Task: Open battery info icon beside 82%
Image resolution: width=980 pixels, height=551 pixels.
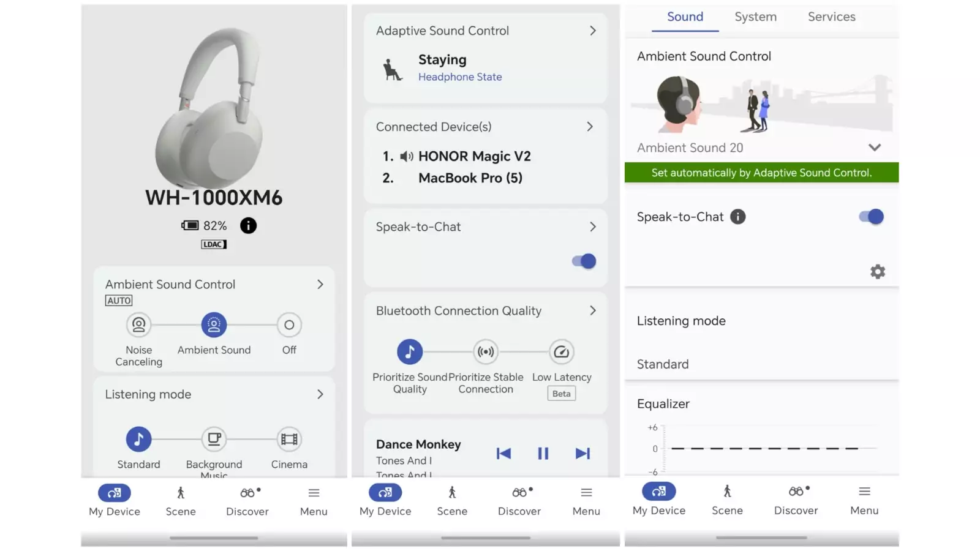Action: click(248, 226)
